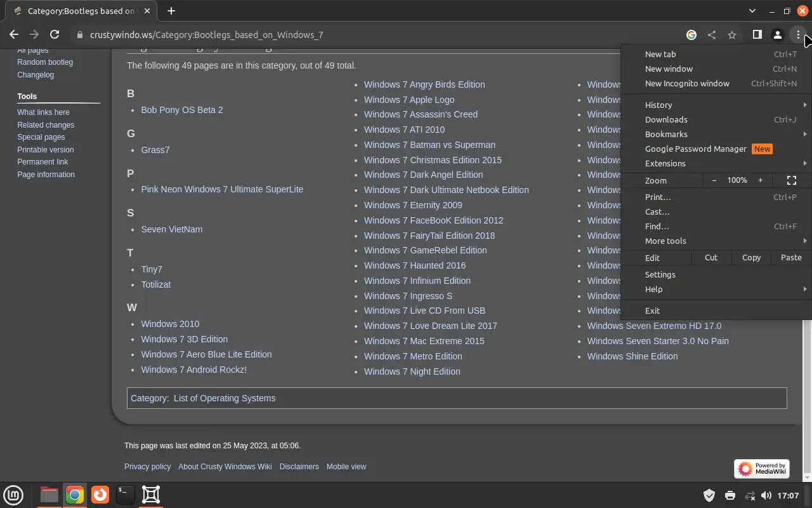The image size is (812, 508).
Task: Click the volume speaker tray icon
Action: pos(766,495)
